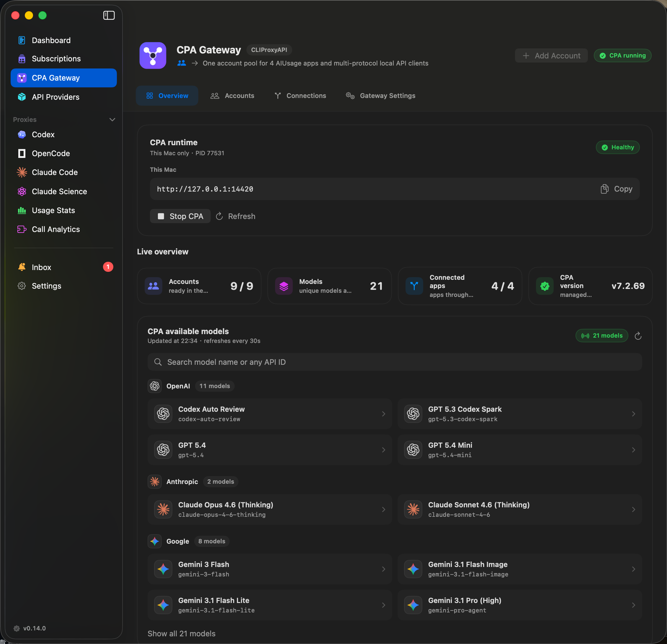Click the Updated at 22:34 refresh note

click(x=204, y=341)
